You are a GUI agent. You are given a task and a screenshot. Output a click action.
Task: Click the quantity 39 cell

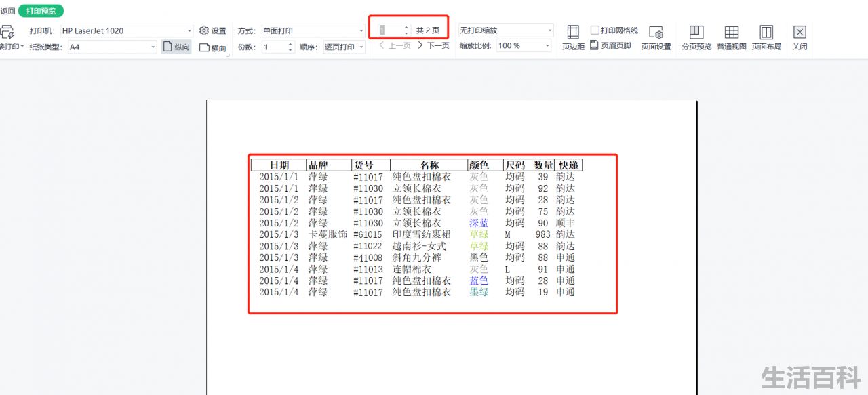pyautogui.click(x=543, y=177)
